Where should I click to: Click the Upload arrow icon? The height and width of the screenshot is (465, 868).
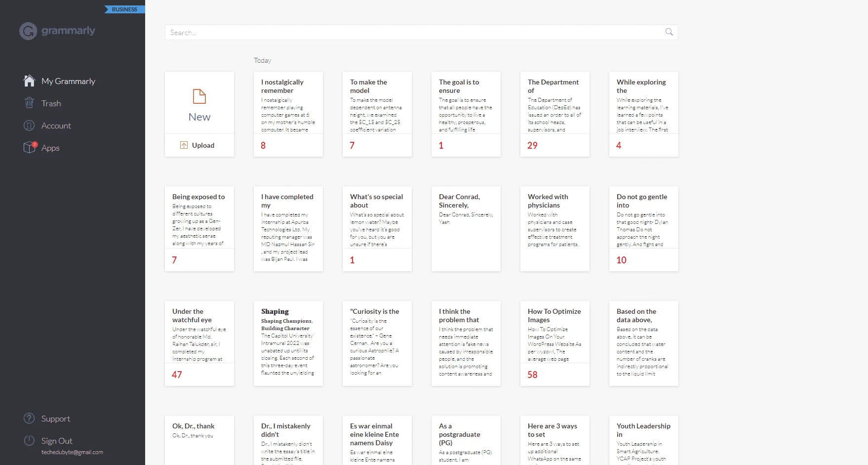click(x=184, y=145)
